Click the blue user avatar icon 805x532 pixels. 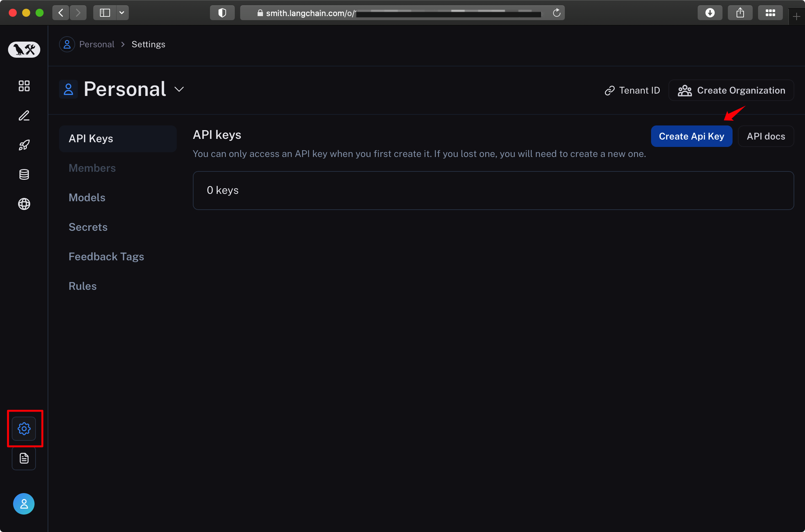pyautogui.click(x=24, y=503)
